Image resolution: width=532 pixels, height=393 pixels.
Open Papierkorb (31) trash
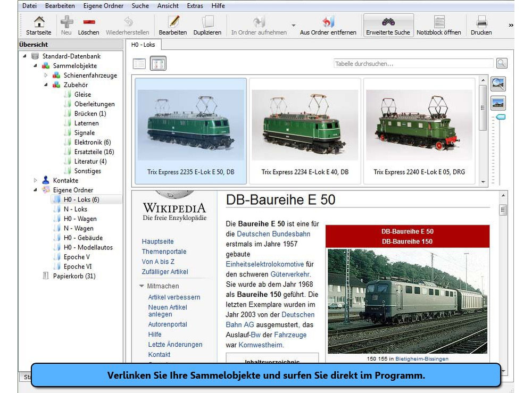pos(74,276)
